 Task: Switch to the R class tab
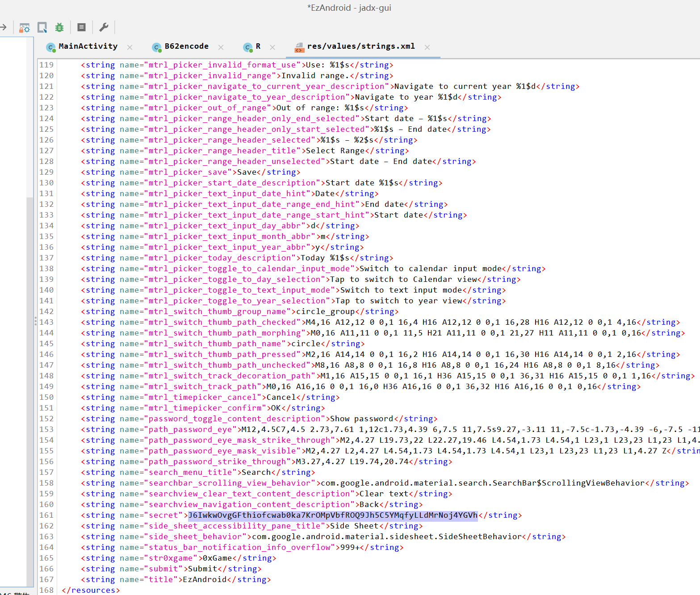pos(258,46)
